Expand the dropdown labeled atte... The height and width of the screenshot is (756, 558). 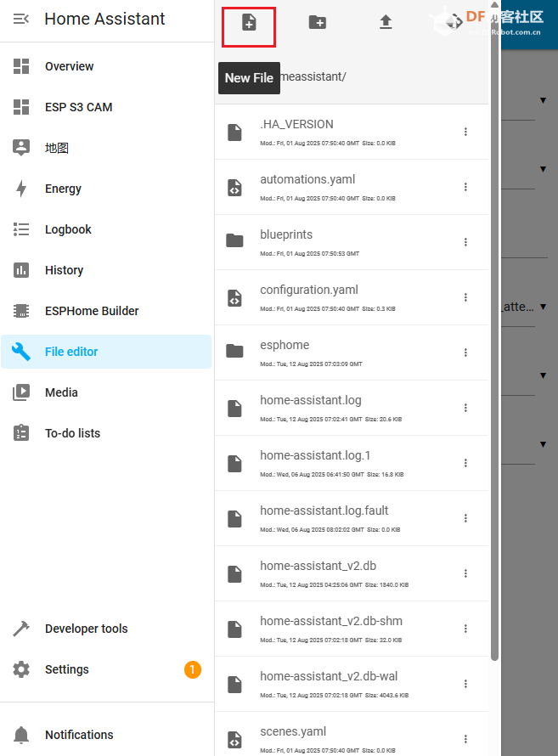543,307
